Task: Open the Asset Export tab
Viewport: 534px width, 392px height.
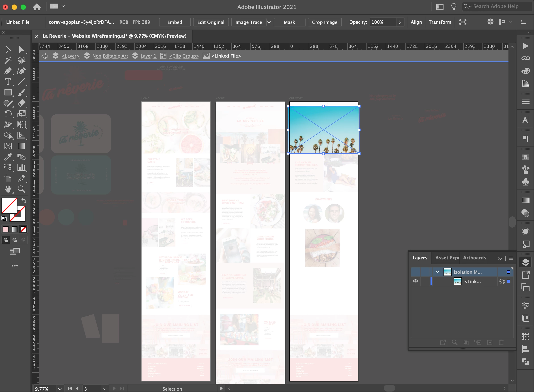Action: [x=447, y=258]
